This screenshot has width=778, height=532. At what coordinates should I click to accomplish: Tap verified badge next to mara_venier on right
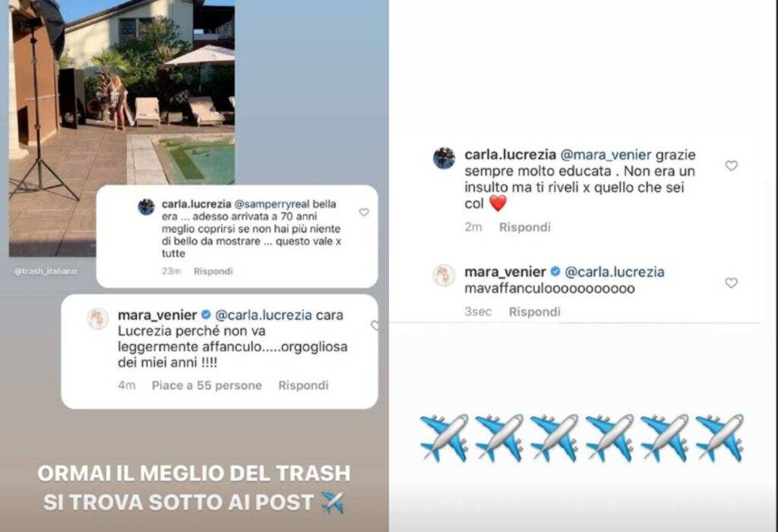click(x=555, y=271)
